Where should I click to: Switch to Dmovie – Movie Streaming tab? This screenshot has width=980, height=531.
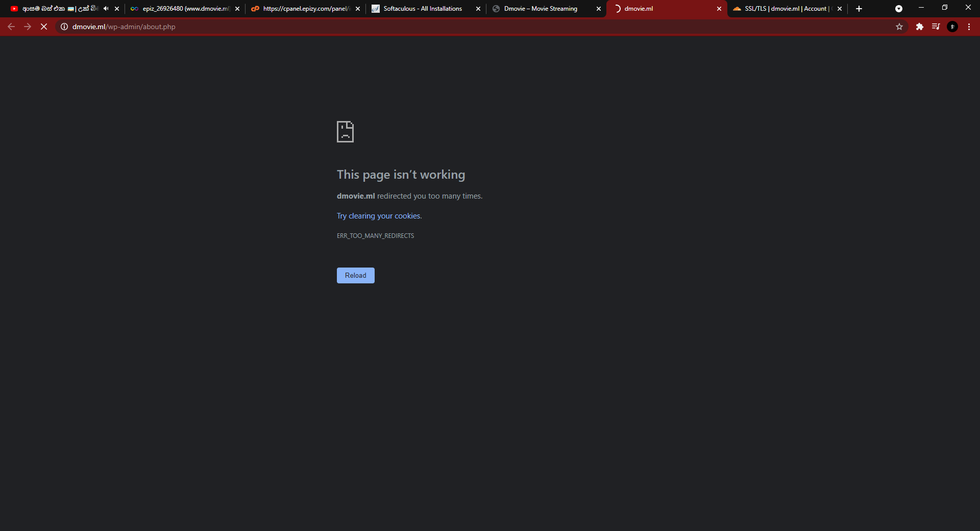tap(541, 9)
